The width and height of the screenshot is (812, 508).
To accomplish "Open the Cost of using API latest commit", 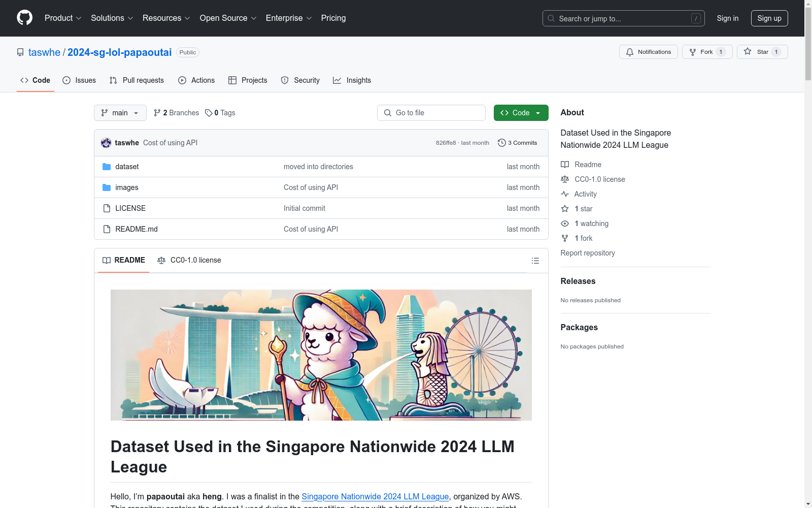I will tap(170, 143).
